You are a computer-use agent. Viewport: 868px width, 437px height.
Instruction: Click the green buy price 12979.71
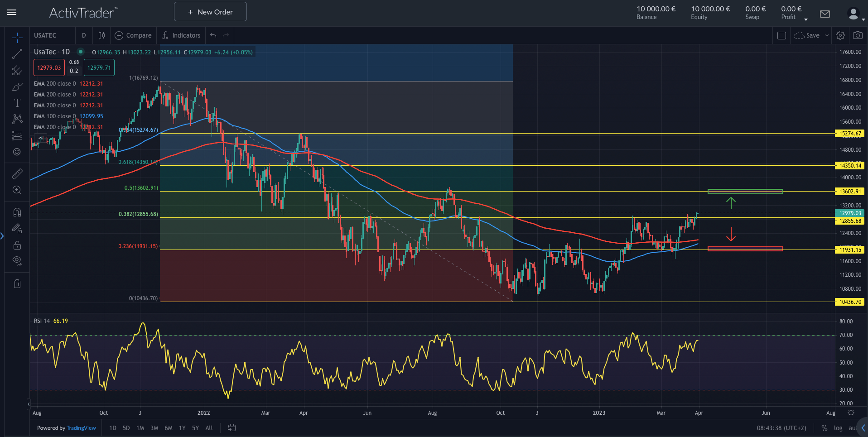pyautogui.click(x=99, y=67)
